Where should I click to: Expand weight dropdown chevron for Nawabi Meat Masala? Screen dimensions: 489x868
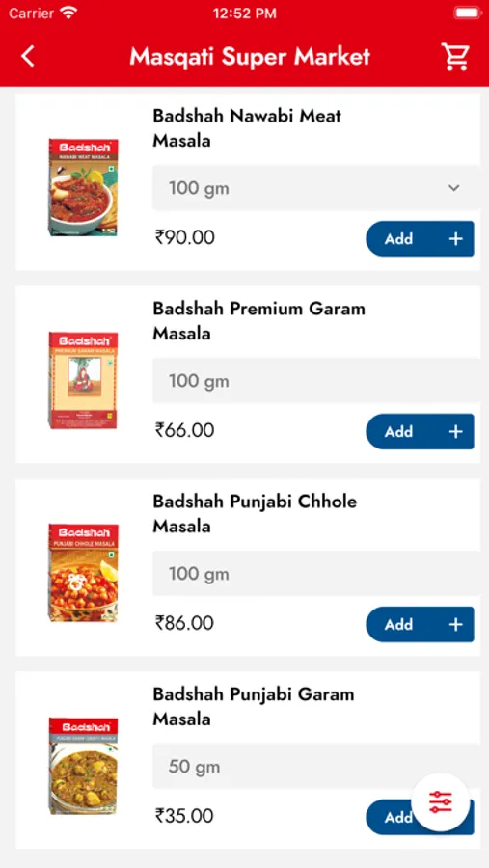(x=453, y=188)
